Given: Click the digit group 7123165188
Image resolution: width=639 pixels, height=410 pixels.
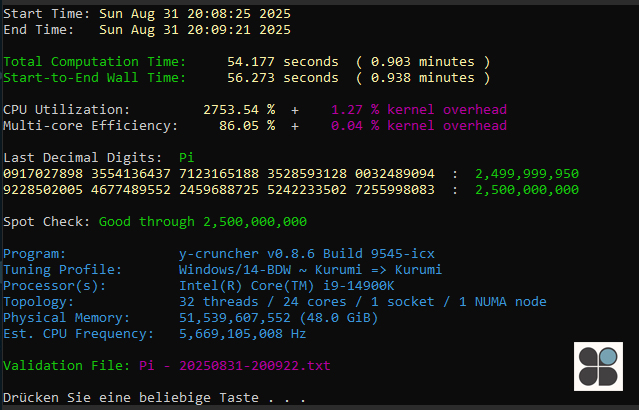Looking at the screenshot, I should coord(219,174).
